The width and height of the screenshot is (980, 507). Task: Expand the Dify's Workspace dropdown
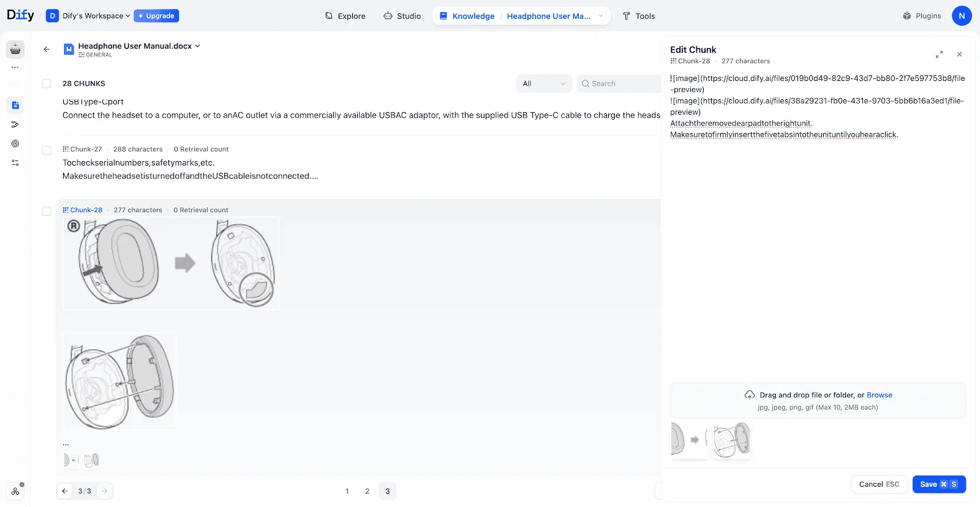(96, 16)
